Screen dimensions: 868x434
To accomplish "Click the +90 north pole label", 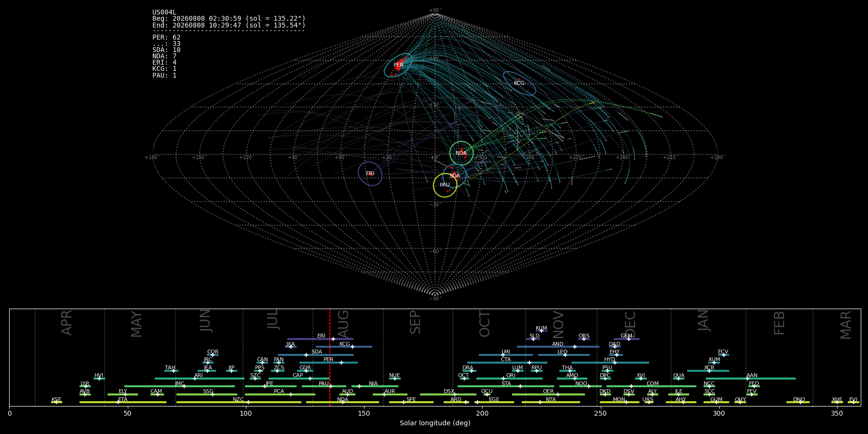I will point(435,11).
